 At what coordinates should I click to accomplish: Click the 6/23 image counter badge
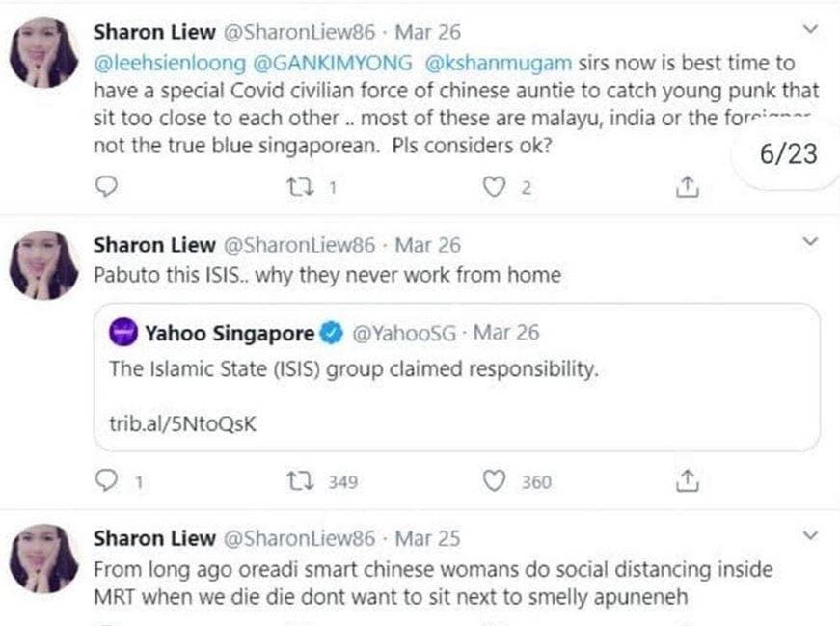(788, 154)
